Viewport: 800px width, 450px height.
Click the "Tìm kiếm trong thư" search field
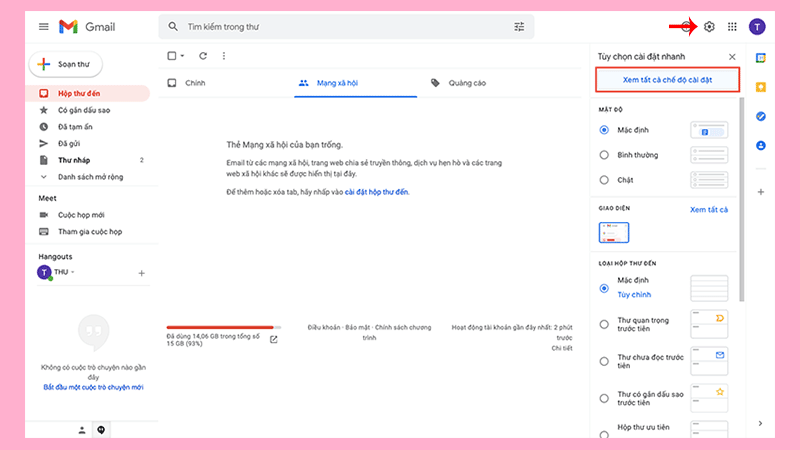point(340,26)
